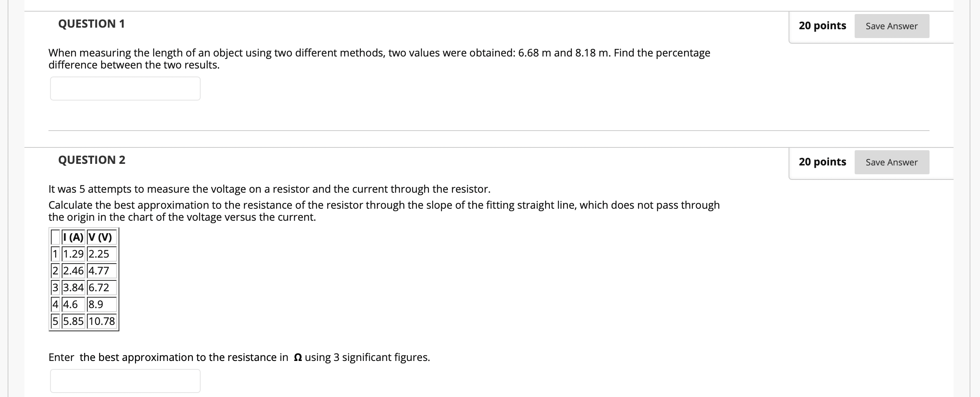Click the 20 points label for Question 2
This screenshot has height=397, width=980.
point(822,162)
